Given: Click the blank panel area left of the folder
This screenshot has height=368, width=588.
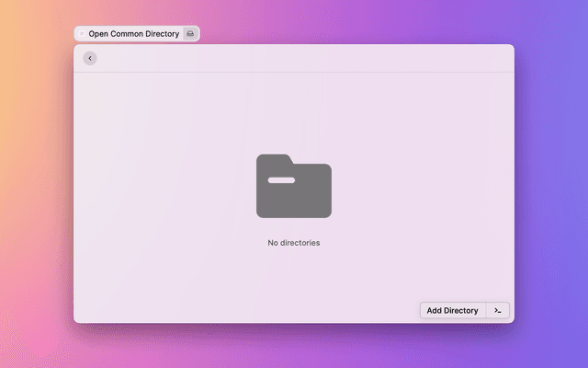Looking at the screenshot, I should tap(165, 189).
